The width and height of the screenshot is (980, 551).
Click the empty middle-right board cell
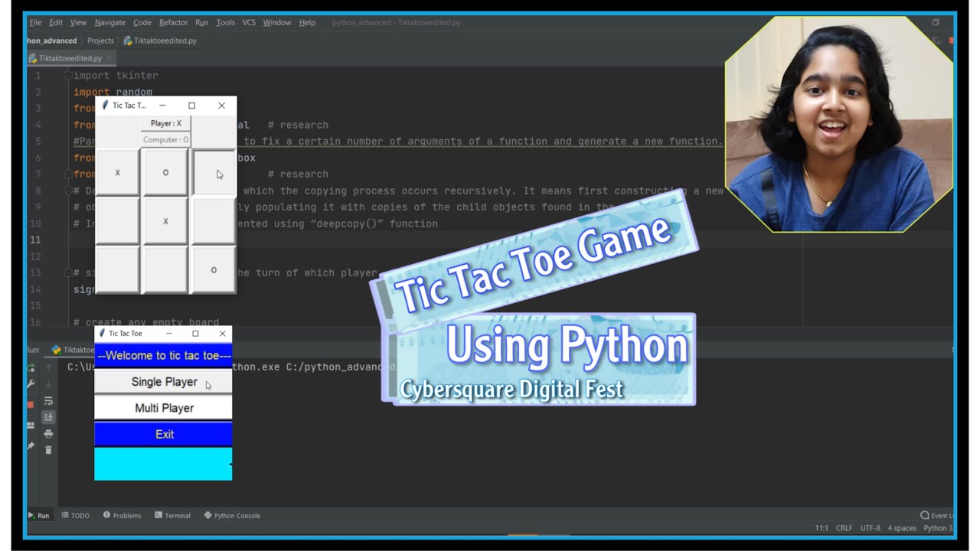[214, 221]
